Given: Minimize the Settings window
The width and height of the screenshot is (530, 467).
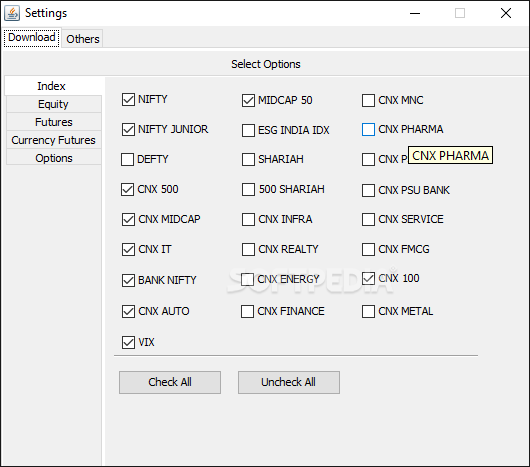Looking at the screenshot, I should 415,14.
